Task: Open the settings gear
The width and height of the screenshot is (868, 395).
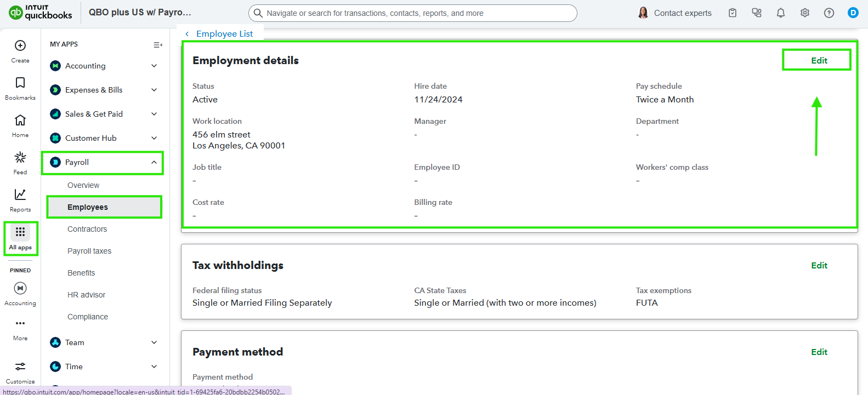Action: click(x=805, y=13)
